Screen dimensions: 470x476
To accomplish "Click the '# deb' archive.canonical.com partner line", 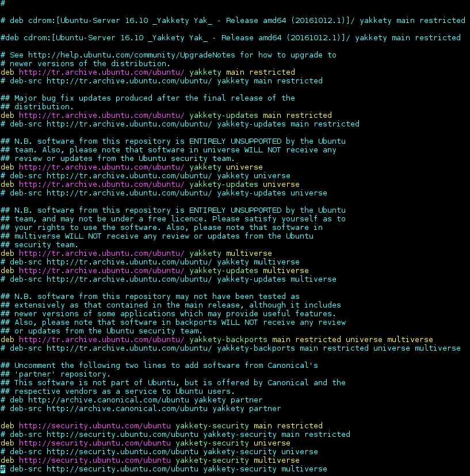I will pos(132,400).
